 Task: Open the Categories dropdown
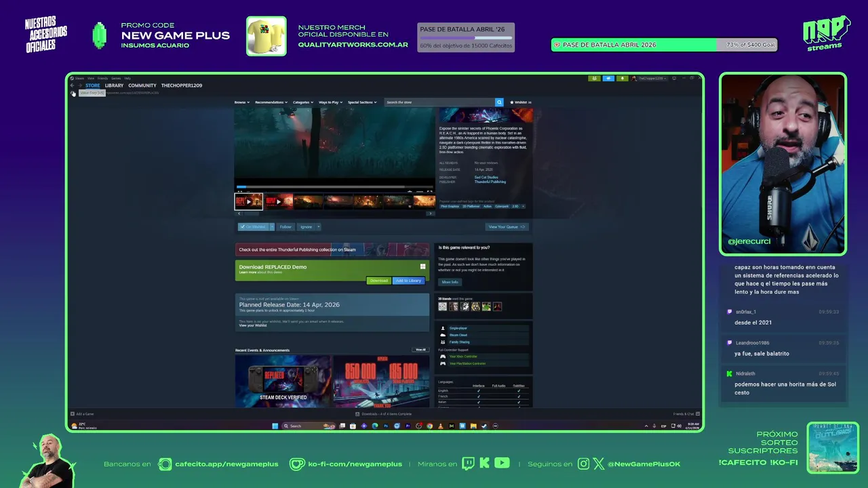303,102
